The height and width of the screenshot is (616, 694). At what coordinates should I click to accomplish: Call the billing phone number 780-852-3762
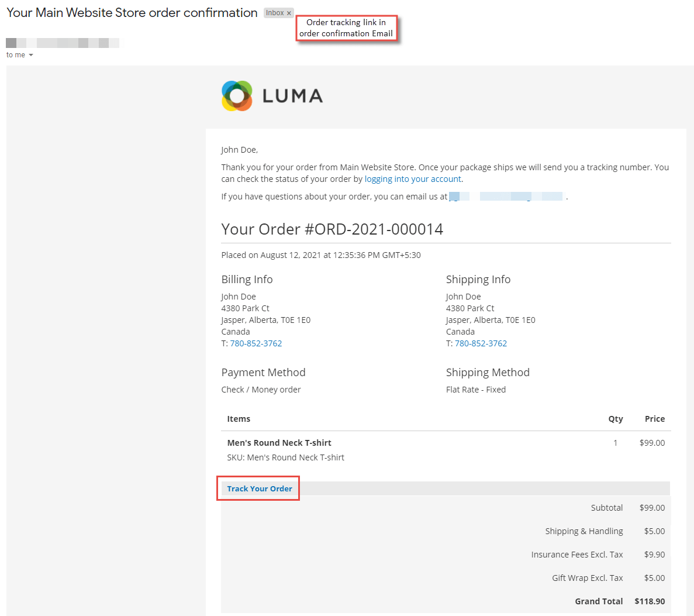(x=255, y=343)
